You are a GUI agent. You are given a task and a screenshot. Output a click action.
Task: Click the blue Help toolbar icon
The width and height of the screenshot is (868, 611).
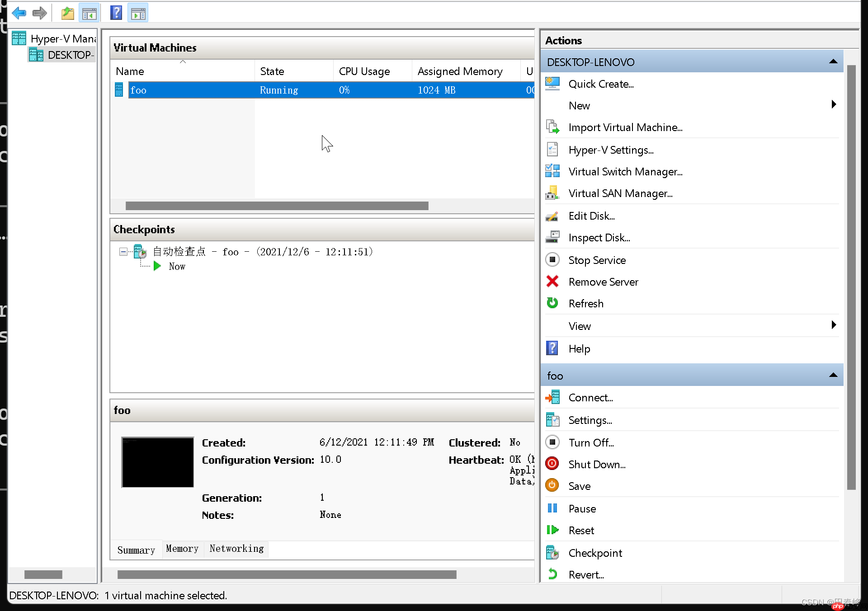point(116,13)
